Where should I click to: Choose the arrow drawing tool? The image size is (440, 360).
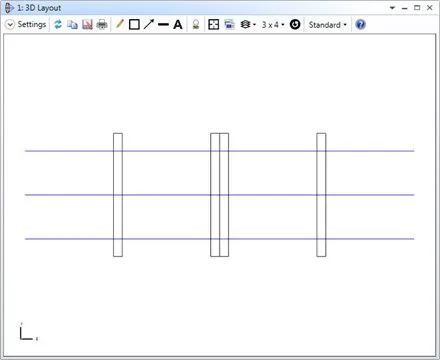coord(149,24)
